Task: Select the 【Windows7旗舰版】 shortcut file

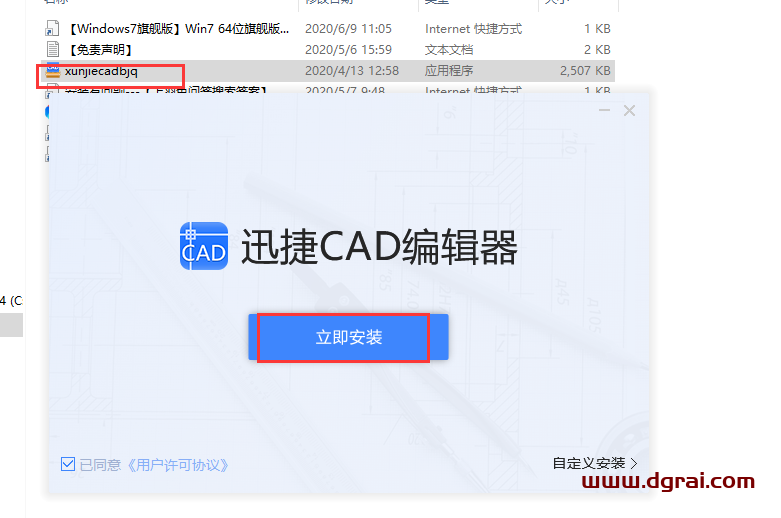Action: tap(177, 29)
